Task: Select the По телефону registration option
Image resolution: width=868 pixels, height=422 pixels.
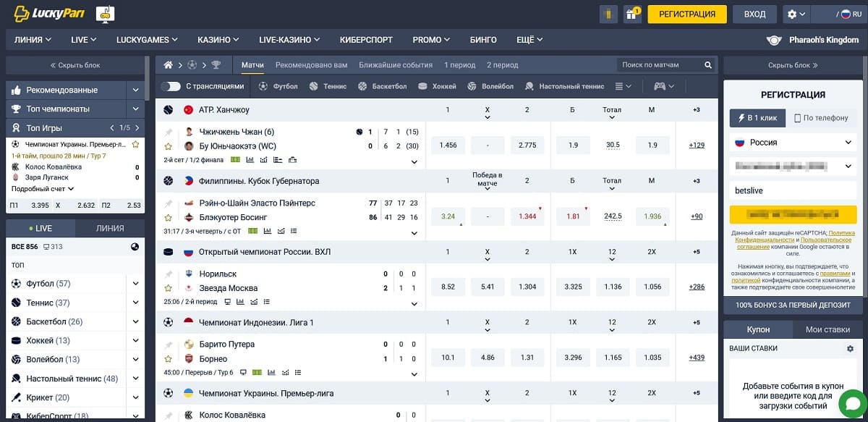Action: pyautogui.click(x=821, y=117)
